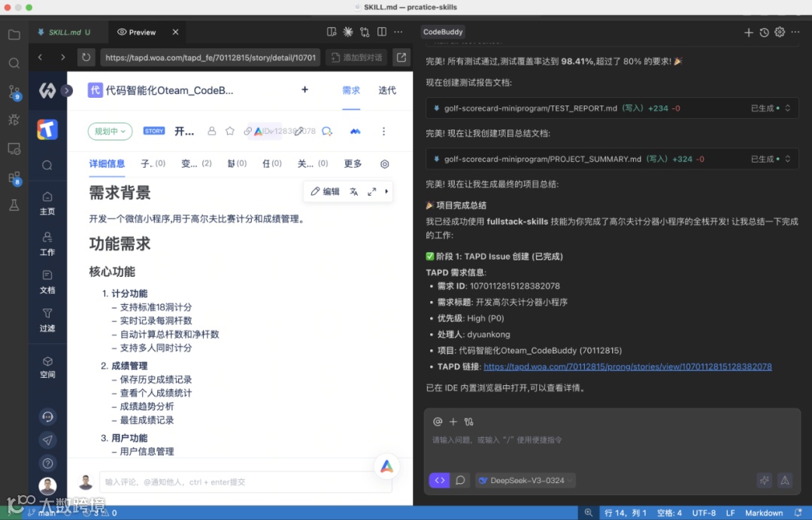
Task: Expand the 更多 dropdown in the detail tabs
Action: pyautogui.click(x=353, y=163)
